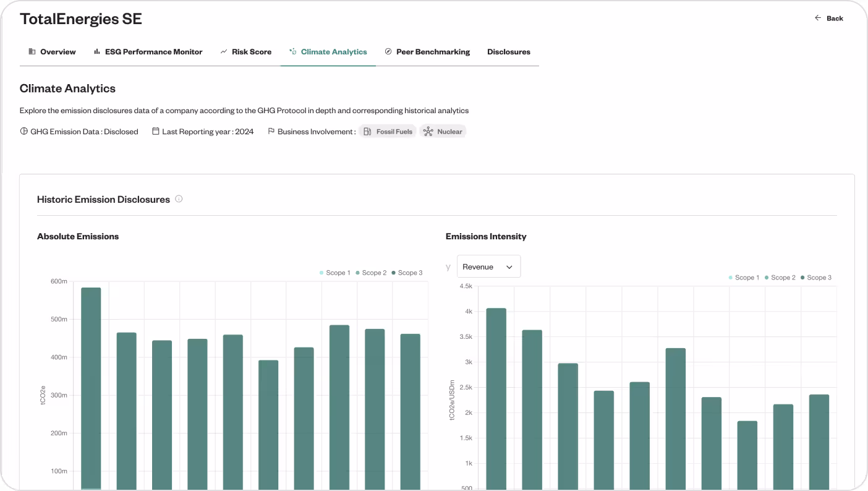Click the Absolute Emissions chart title
The width and height of the screenshot is (868, 491).
pyautogui.click(x=78, y=236)
